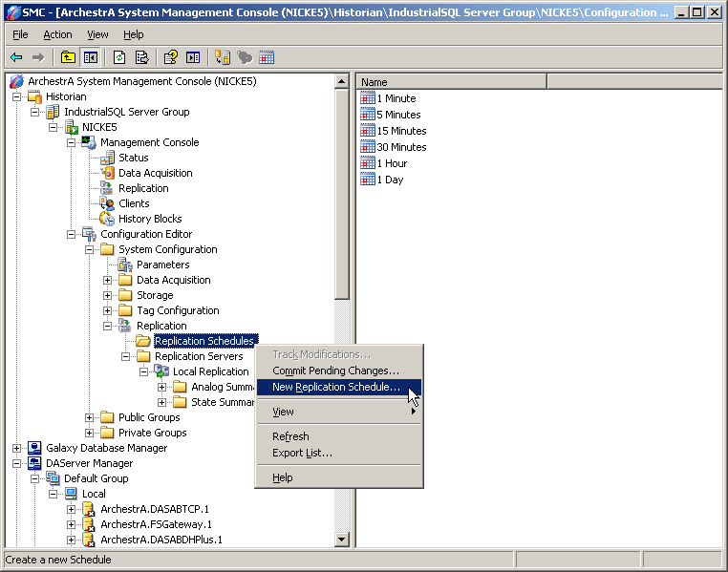Collapse the Management Console node

click(x=71, y=142)
